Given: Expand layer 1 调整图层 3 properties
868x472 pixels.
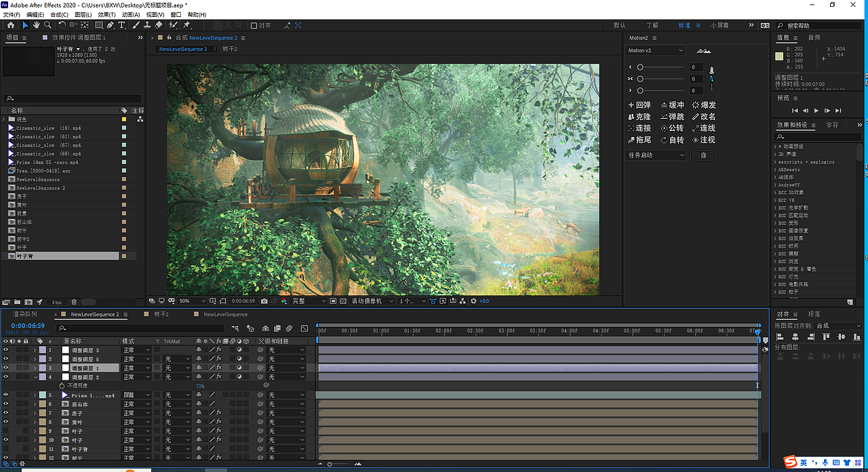Looking at the screenshot, I should coord(35,350).
